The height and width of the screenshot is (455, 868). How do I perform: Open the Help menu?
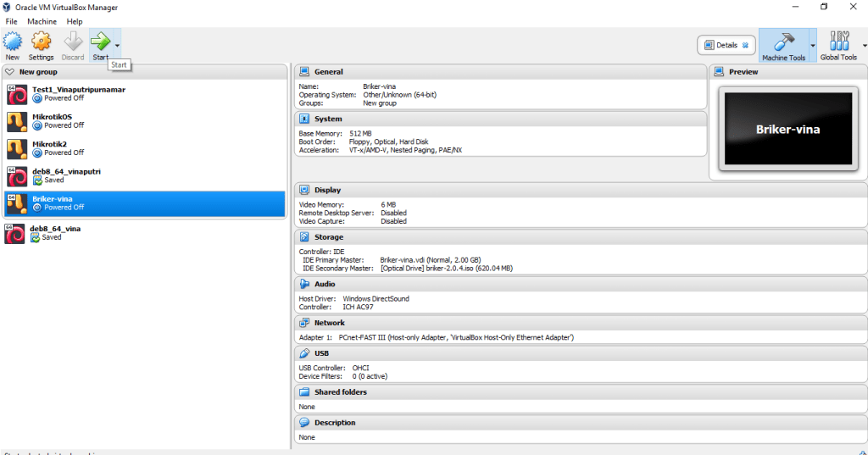point(75,21)
